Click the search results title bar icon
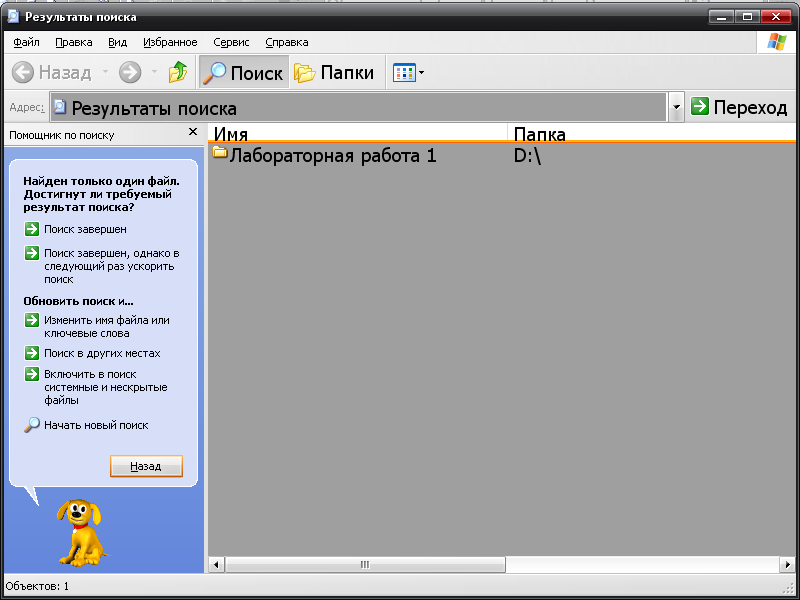The image size is (800, 600). click(x=13, y=16)
